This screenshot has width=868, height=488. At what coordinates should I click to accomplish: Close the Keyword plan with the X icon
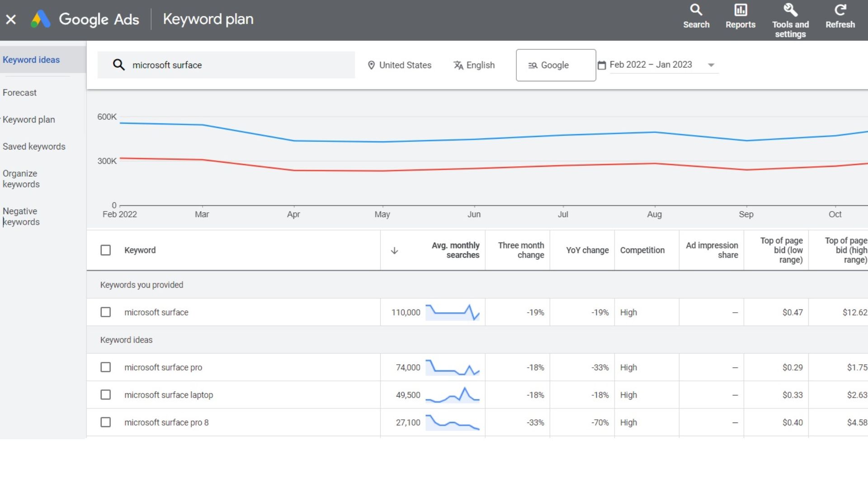[11, 19]
